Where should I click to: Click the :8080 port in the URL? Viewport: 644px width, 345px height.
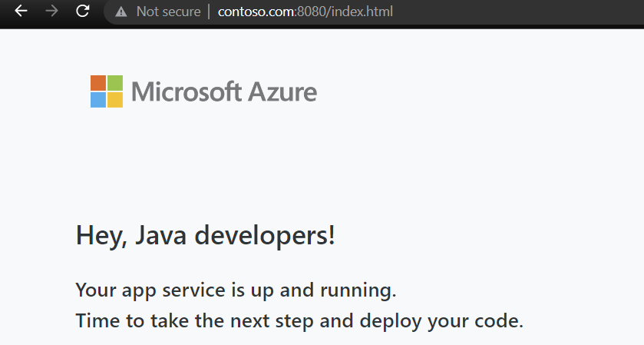click(x=311, y=12)
